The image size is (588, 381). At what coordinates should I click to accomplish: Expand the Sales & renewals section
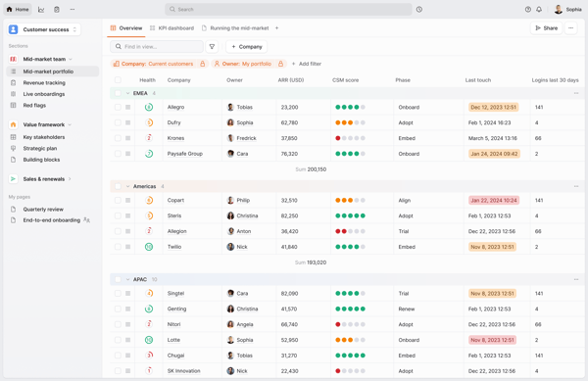70,179
